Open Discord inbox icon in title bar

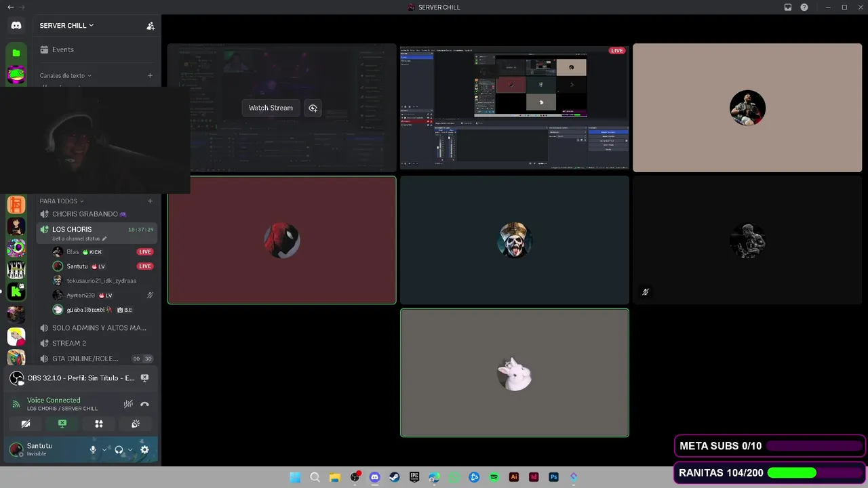pos(788,7)
